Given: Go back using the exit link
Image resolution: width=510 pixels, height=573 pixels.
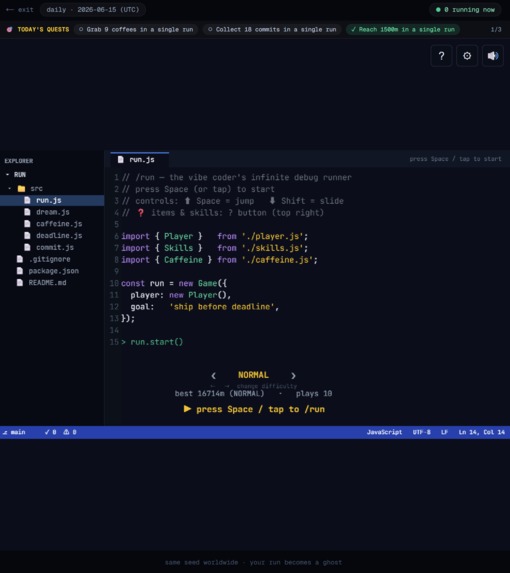Looking at the screenshot, I should tap(20, 10).
